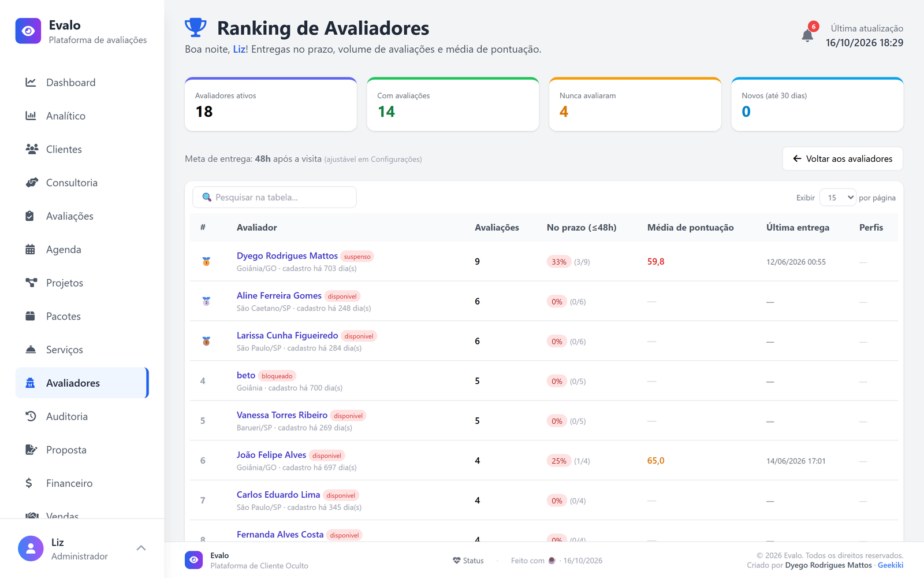This screenshot has width=924, height=578.
Task: Click the Consultoria handshake icon
Action: pyautogui.click(x=32, y=183)
